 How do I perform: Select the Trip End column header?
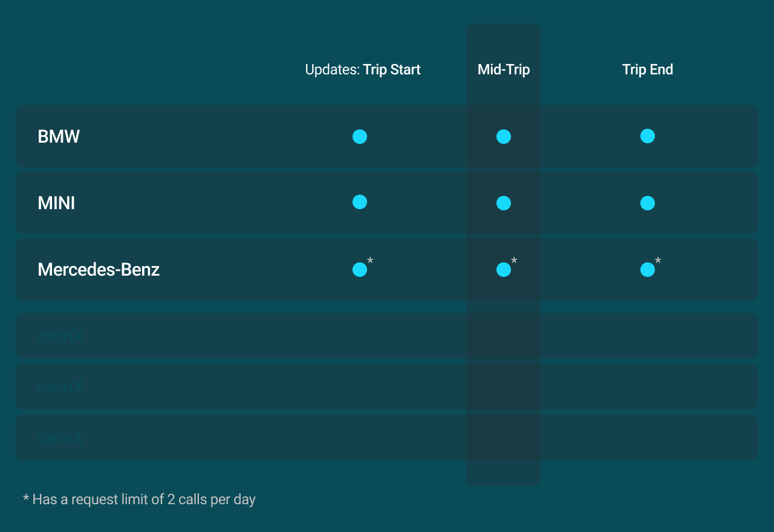click(x=648, y=70)
